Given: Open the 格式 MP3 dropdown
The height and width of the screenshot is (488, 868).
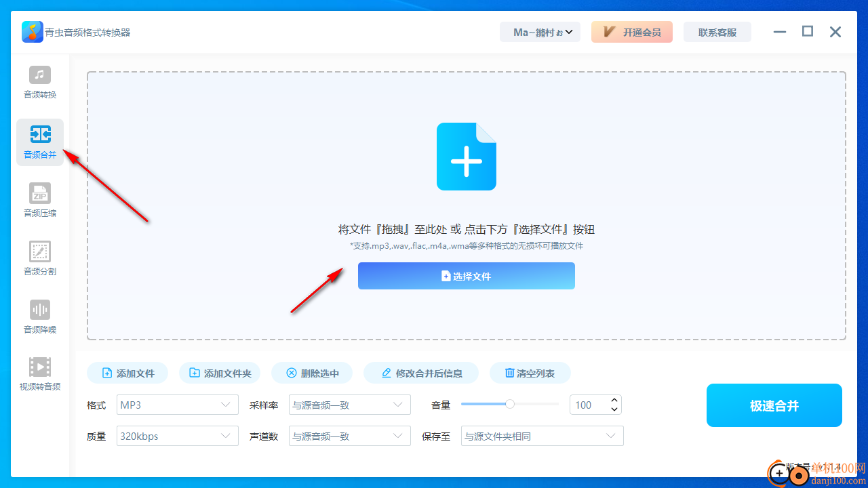Looking at the screenshot, I should 177,404.
